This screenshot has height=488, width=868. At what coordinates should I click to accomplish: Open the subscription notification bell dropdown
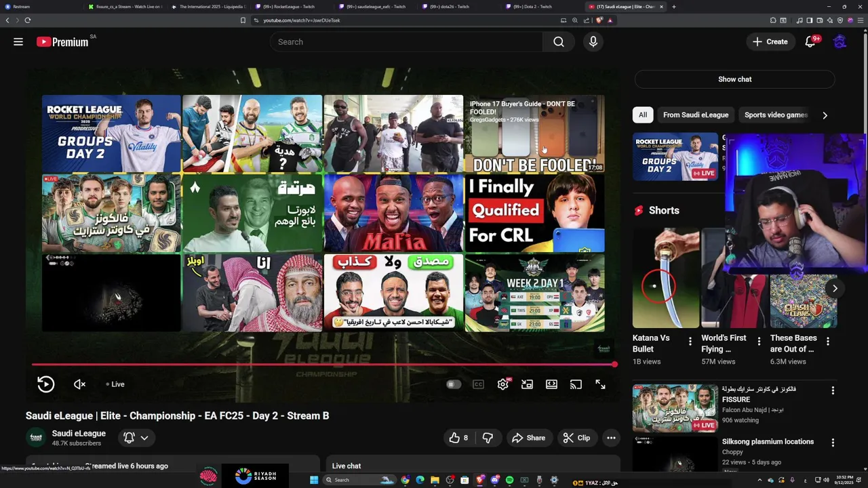[136, 438]
